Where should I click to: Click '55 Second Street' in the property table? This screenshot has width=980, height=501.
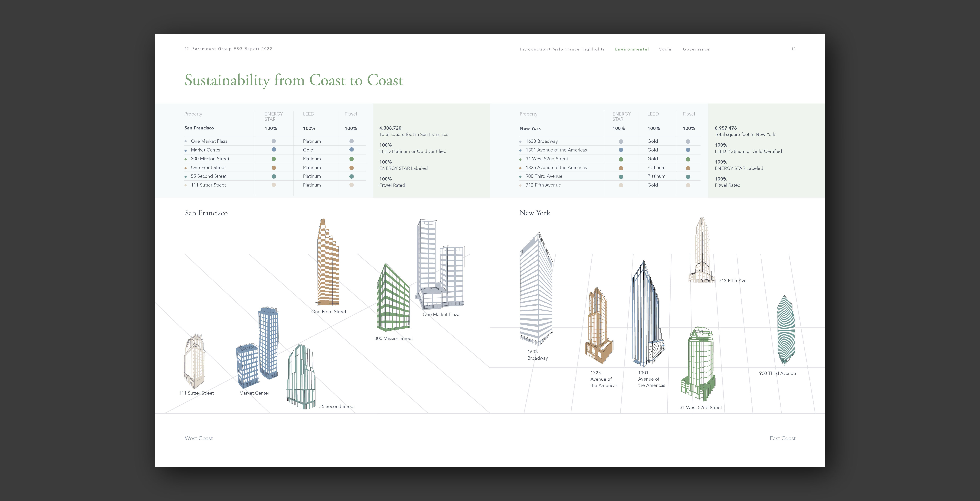[208, 176]
